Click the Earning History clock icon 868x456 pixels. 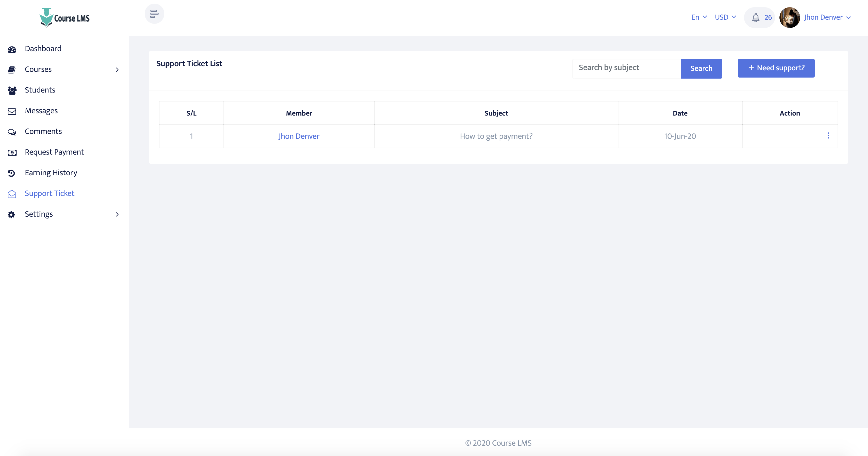tap(11, 173)
